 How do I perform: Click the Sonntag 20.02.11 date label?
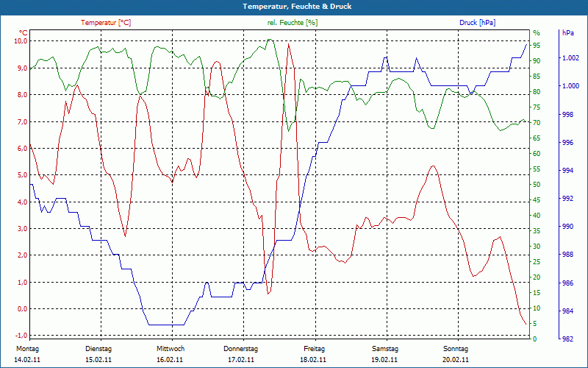(x=456, y=354)
